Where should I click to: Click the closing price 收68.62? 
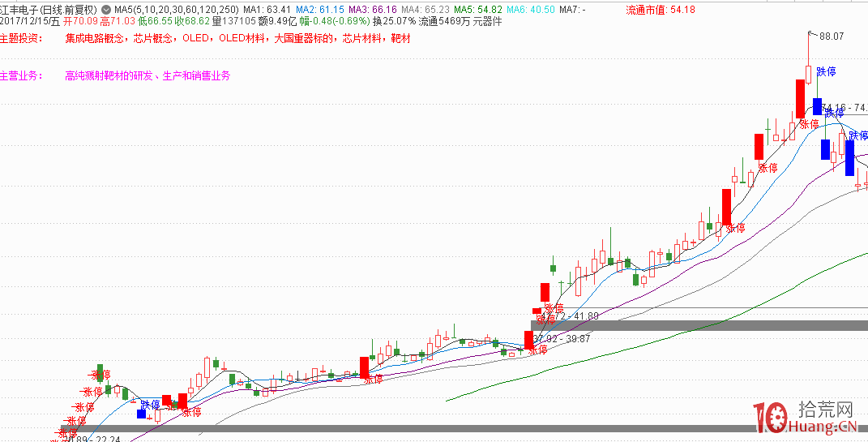[193, 22]
